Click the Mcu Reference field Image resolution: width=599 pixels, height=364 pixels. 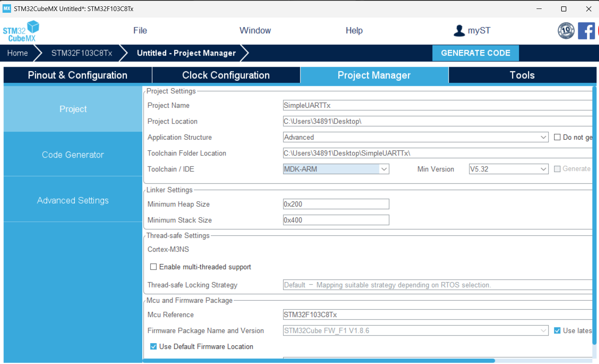[x=438, y=315]
